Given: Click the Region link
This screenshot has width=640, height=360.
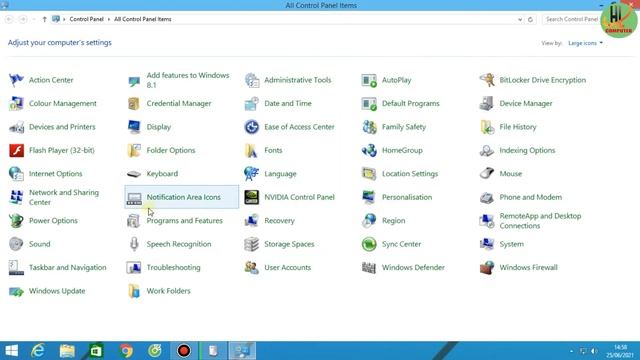Looking at the screenshot, I should [x=393, y=221].
